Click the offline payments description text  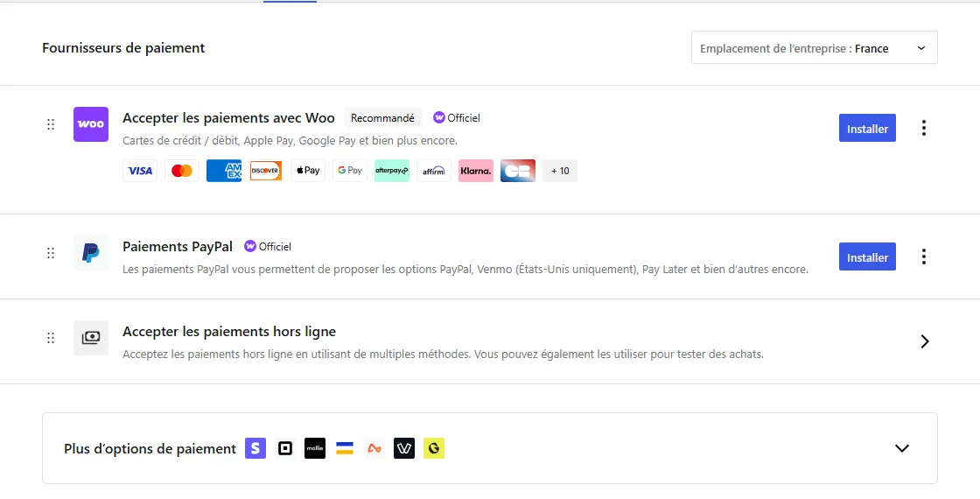click(x=443, y=354)
